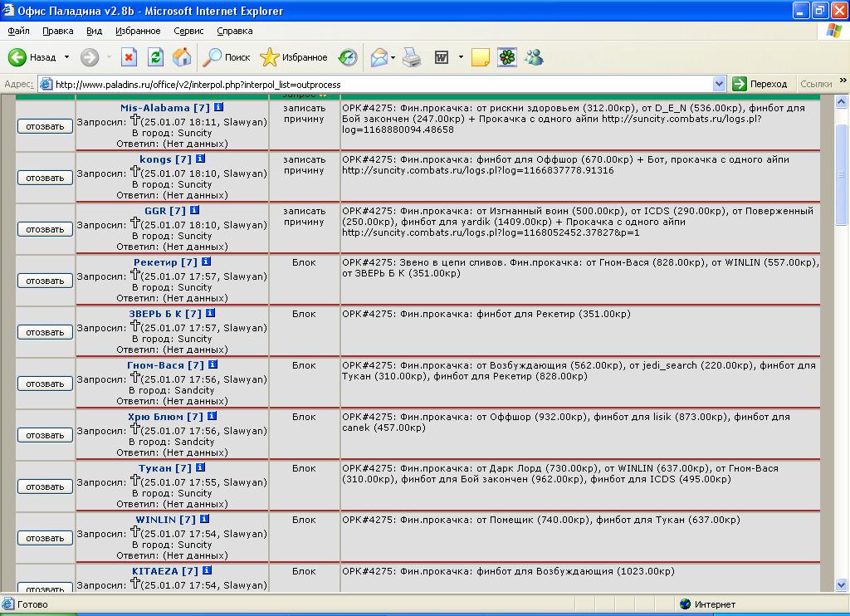Open the yellow note toolbar icon

(481, 57)
